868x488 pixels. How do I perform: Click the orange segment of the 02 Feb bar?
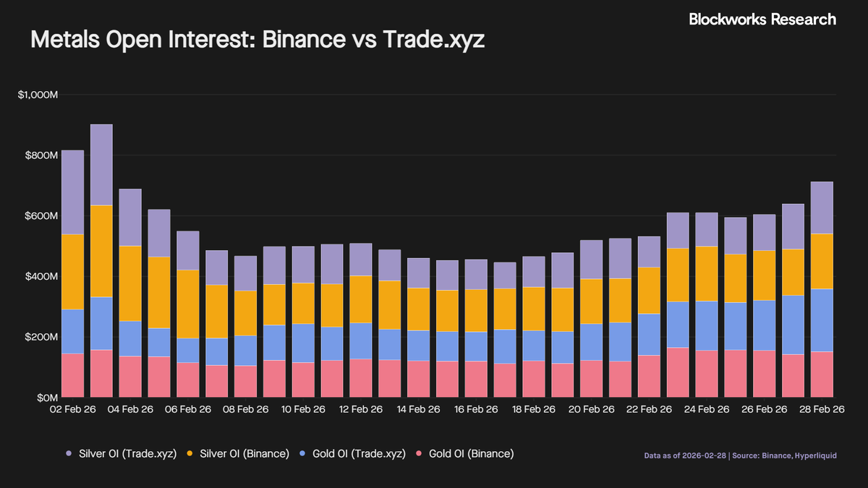click(73, 271)
